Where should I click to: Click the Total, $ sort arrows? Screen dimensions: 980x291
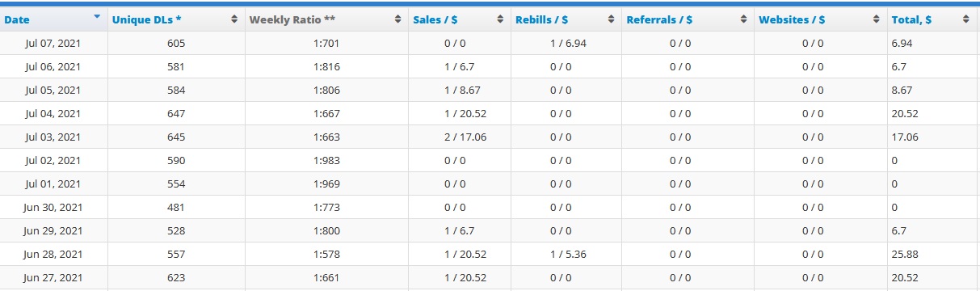click(966, 19)
